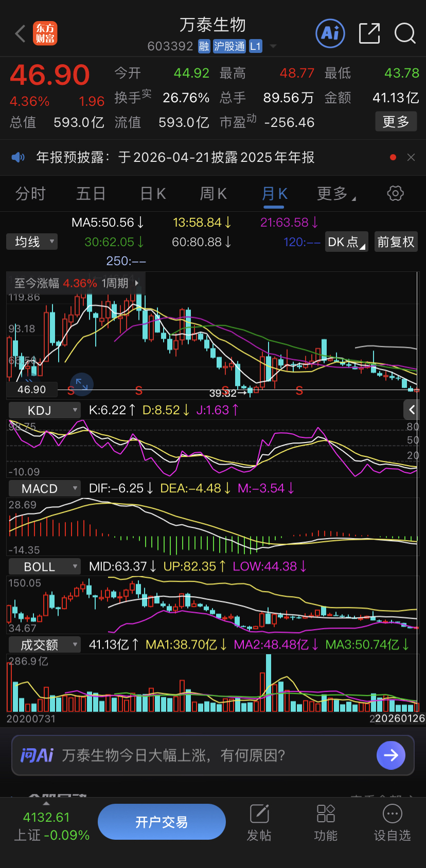Screen dimensions: 426x868
Task: Tap the MA1:38.70亿 volume readout
Action: (x=186, y=644)
